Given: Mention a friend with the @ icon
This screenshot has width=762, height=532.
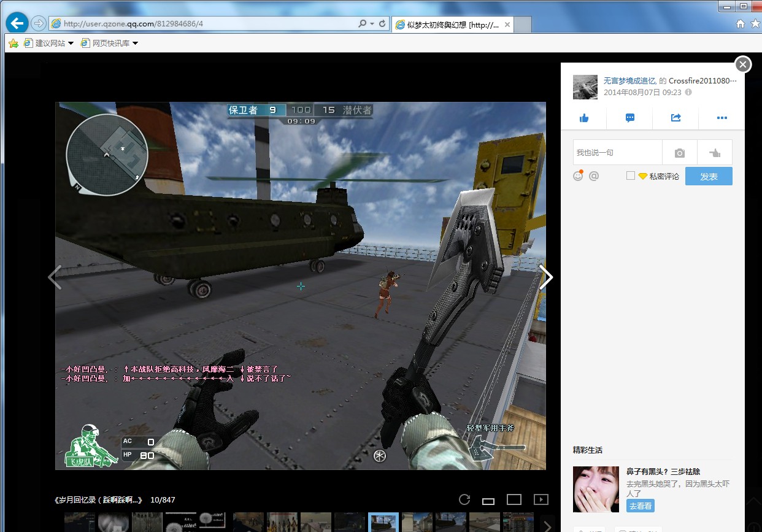Looking at the screenshot, I should coord(593,176).
